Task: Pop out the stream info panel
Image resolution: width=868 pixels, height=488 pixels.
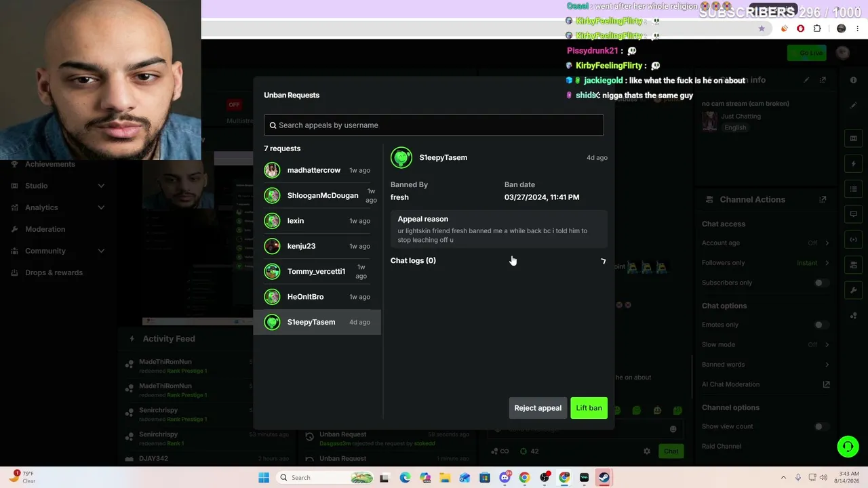Action: (823, 80)
